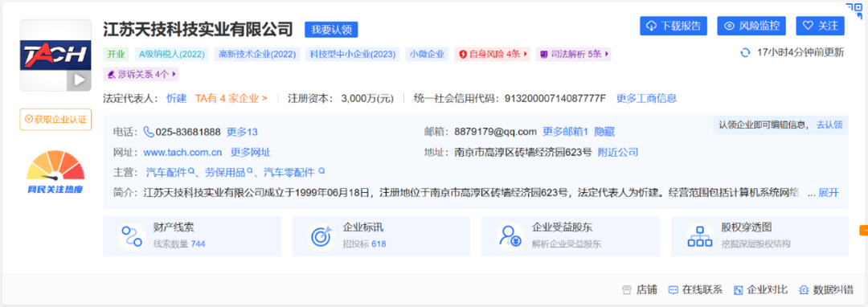Open the 股权穿透图 card

coord(760,236)
